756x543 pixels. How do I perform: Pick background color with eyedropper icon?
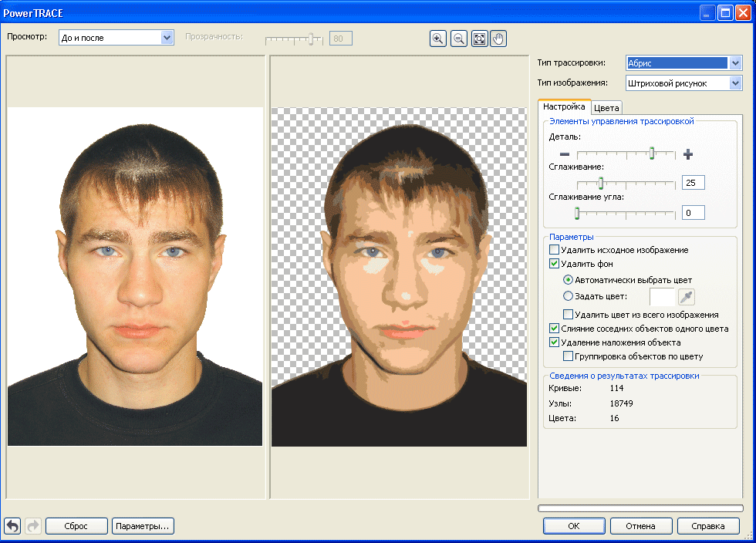click(x=687, y=297)
